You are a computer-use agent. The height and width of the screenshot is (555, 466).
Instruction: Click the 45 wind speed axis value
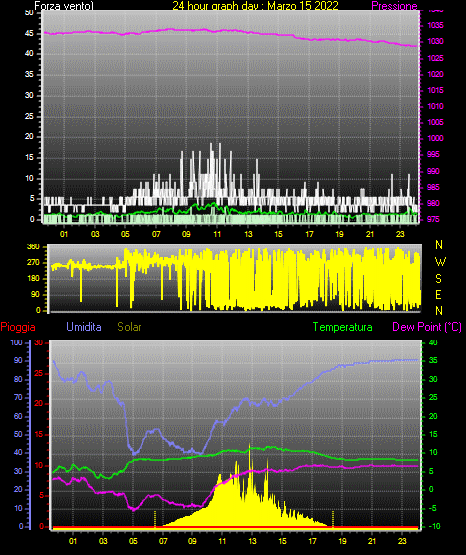(29, 33)
